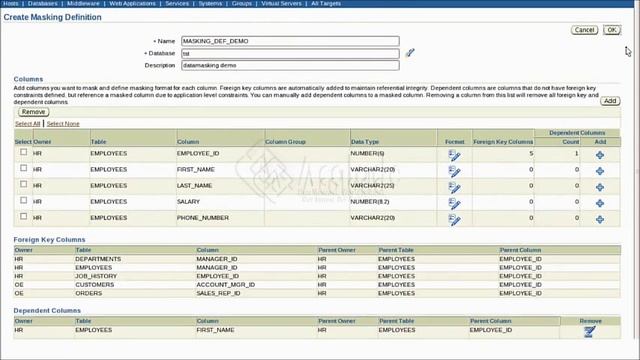Focus the Name input field

pos(290,41)
